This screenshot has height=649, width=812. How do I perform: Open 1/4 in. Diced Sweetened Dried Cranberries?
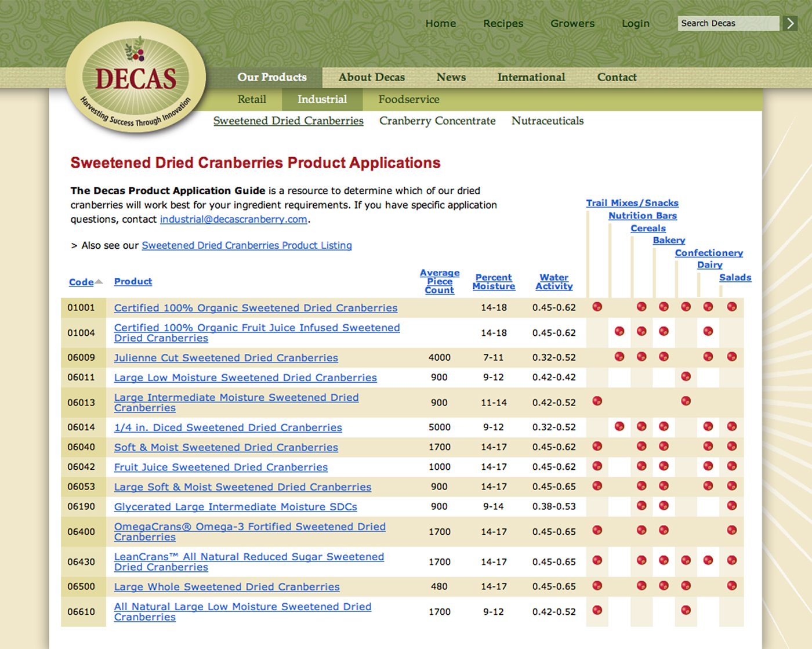click(x=228, y=427)
